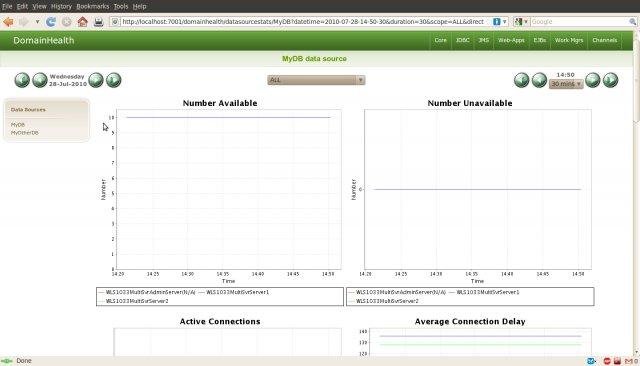Click the green network icon in the status bar
The width and height of the screenshot is (640, 366).
pos(7,361)
